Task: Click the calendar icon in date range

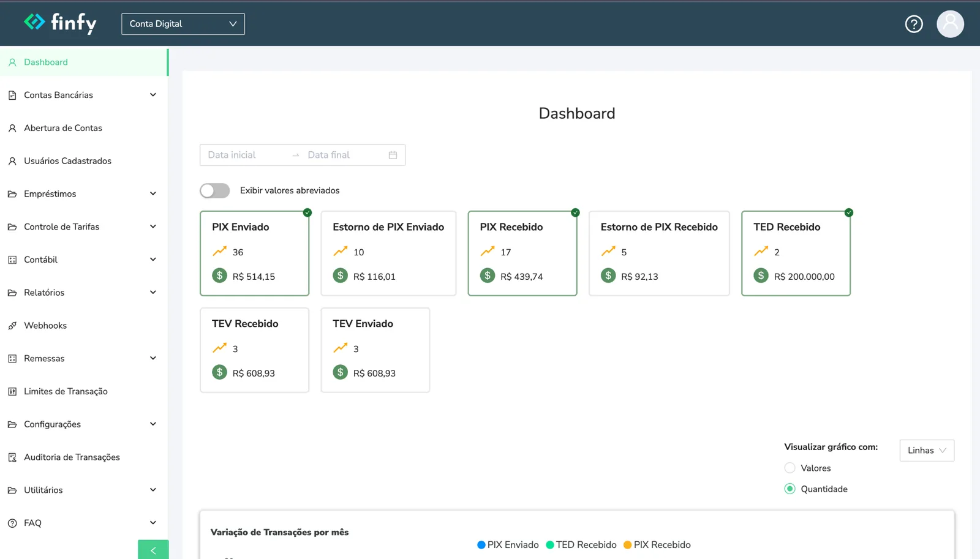Action: tap(393, 155)
